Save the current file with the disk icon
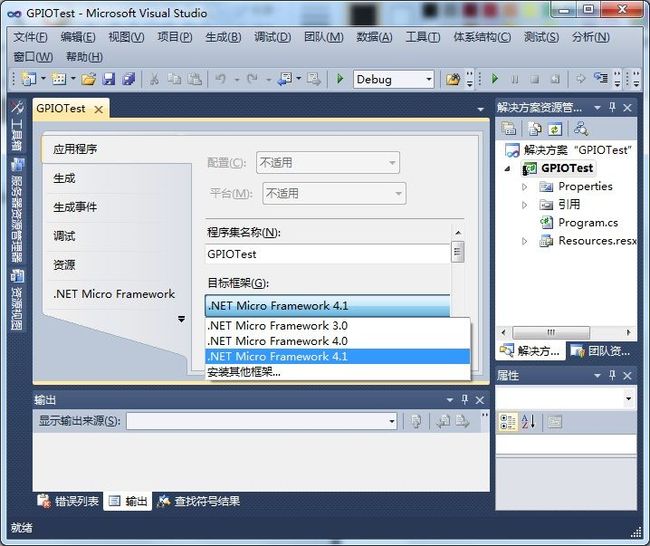This screenshot has width=650, height=546. point(109,79)
